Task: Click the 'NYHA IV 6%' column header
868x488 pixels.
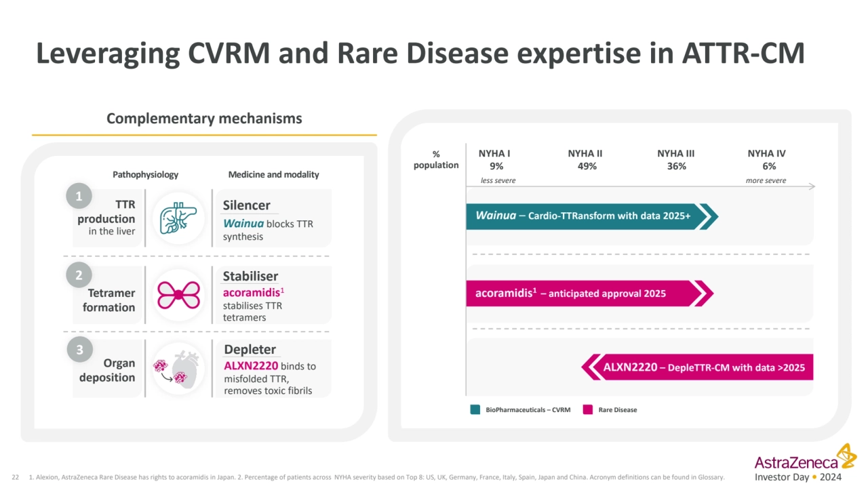Action: [x=766, y=160]
